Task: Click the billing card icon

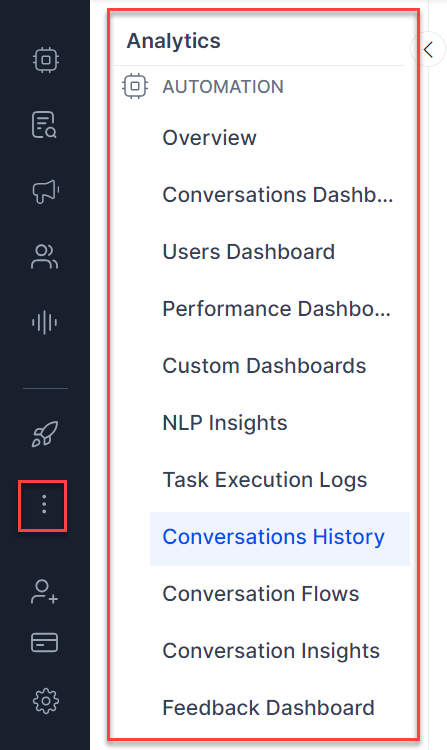Action: 44,642
